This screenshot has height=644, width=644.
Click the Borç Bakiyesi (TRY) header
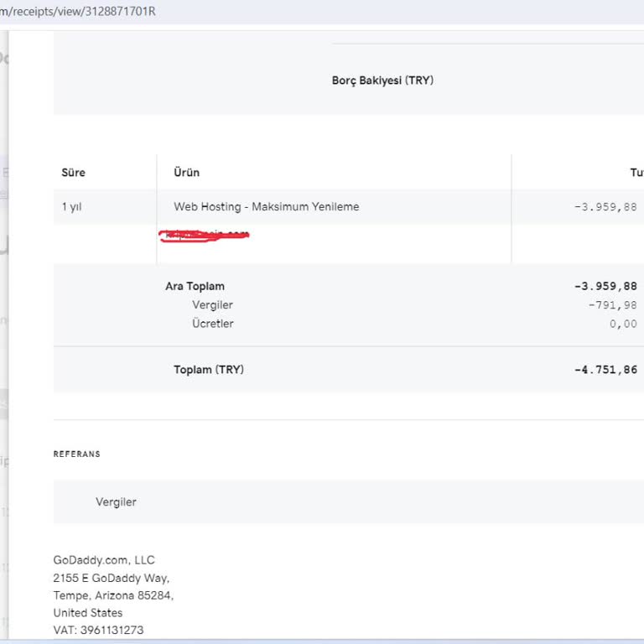coord(382,80)
